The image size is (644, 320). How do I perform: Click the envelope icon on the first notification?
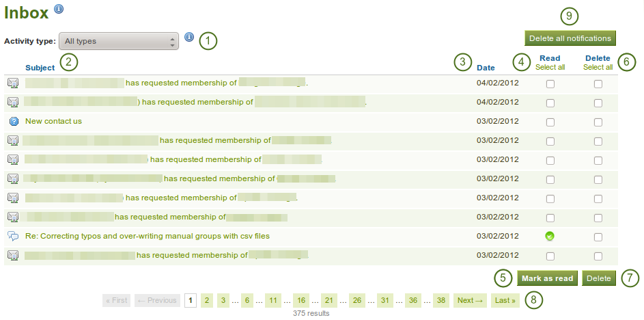tap(13, 83)
